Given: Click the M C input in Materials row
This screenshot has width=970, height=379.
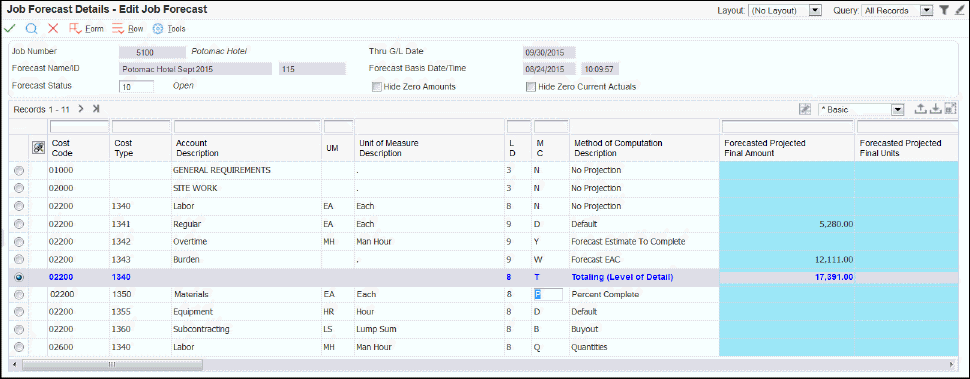Looking at the screenshot, I should (x=548, y=294).
